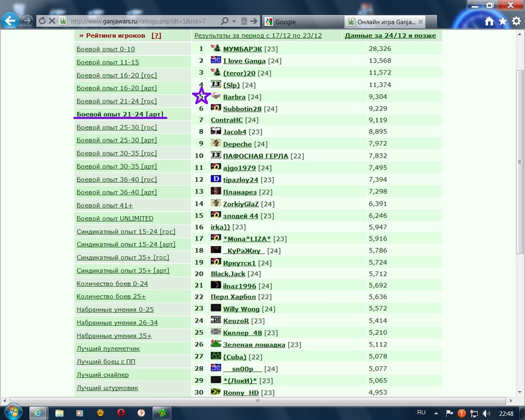Open Лучший пулеметчик rating
Image resolution: width=525 pixels, height=420 pixels.
tap(108, 348)
